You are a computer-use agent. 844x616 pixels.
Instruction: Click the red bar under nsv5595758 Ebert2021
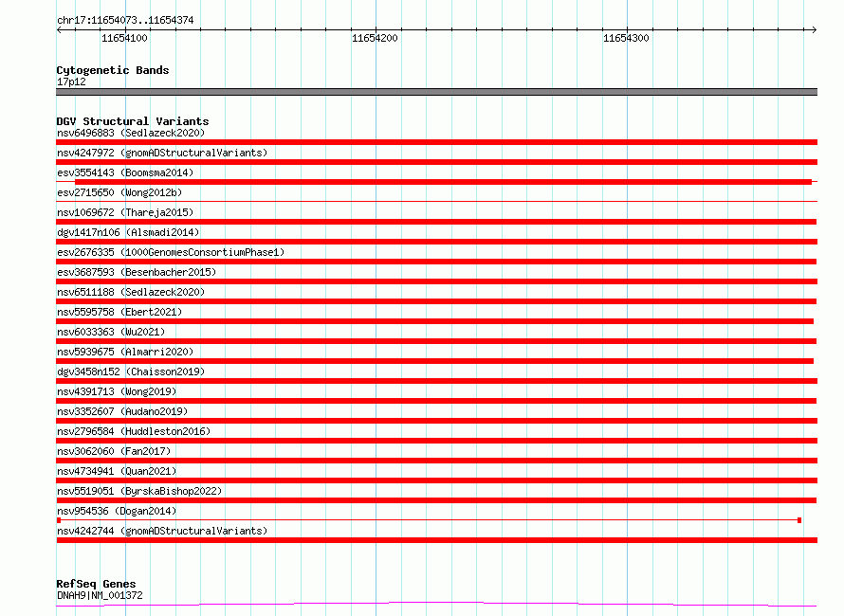(x=435, y=321)
